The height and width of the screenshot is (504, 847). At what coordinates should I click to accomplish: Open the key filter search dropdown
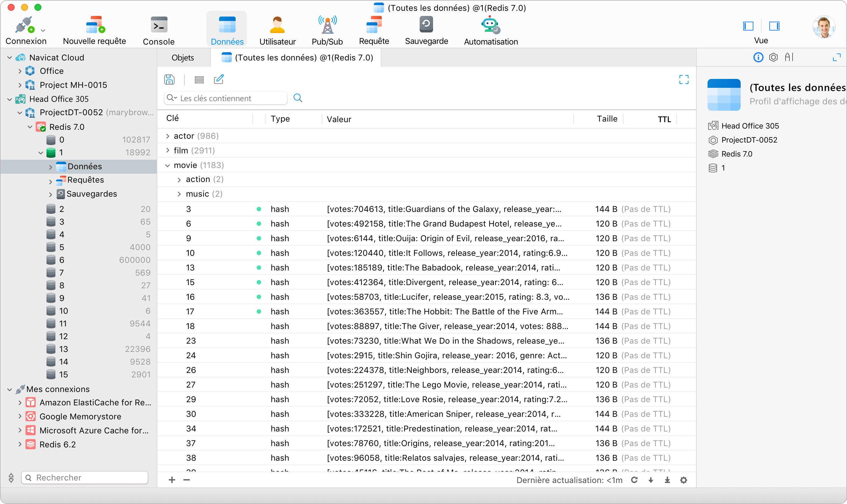coord(172,98)
